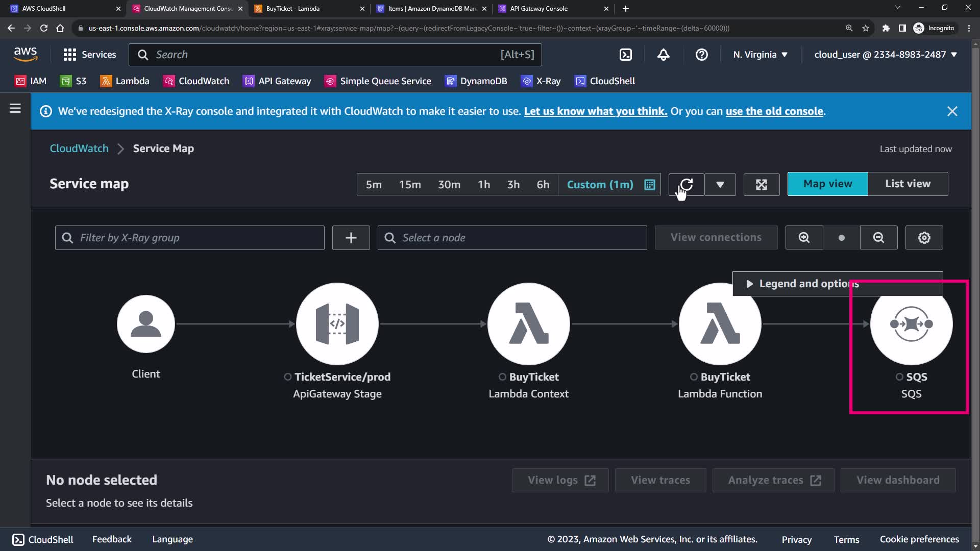Viewport: 980px width, 551px height.
Task: Select the 15m time range
Action: 410,185
